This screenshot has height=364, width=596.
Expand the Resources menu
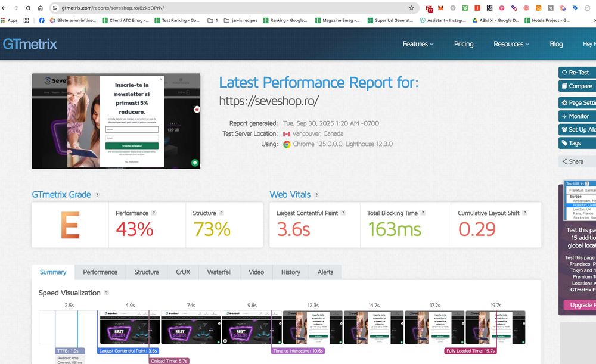pyautogui.click(x=511, y=44)
